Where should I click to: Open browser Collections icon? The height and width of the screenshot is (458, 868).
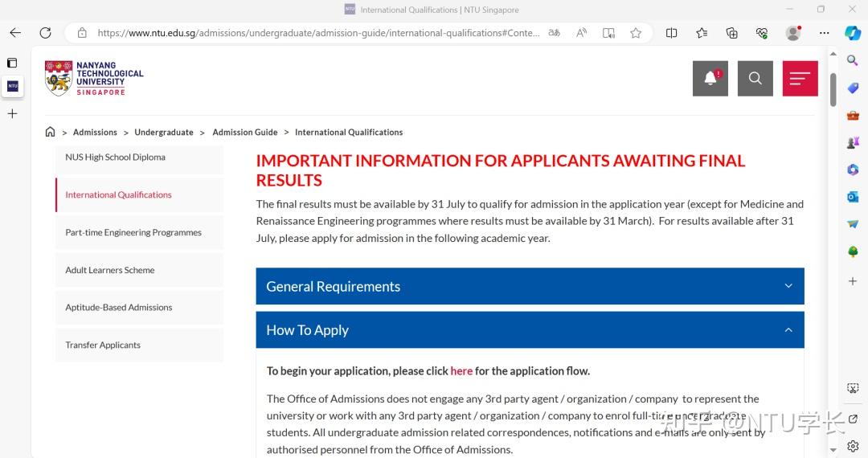click(731, 33)
